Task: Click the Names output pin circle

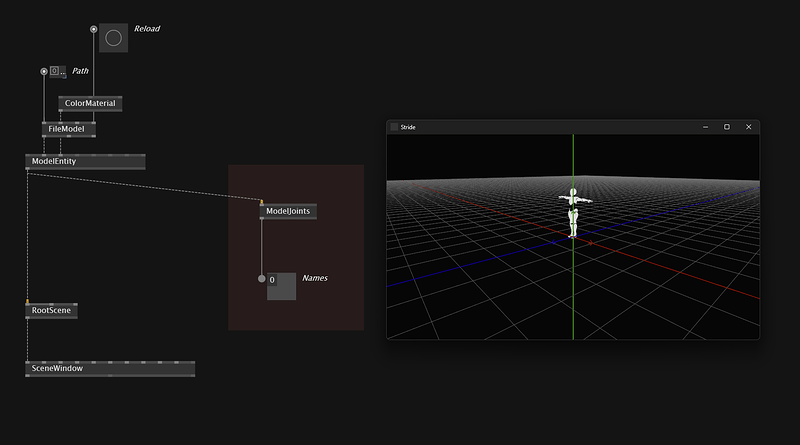Action: point(262,279)
